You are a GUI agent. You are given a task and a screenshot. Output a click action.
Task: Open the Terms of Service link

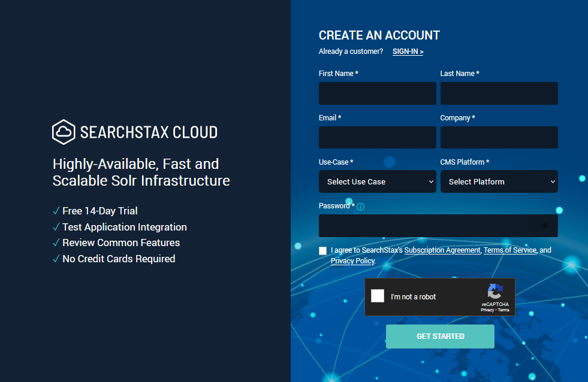tap(509, 250)
